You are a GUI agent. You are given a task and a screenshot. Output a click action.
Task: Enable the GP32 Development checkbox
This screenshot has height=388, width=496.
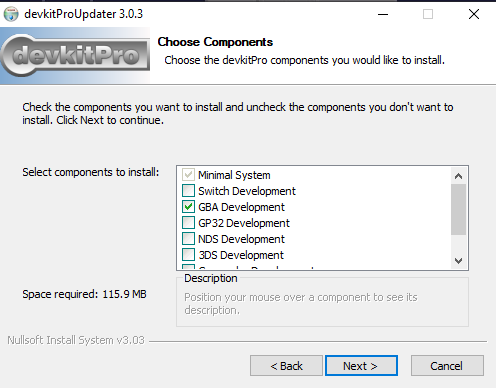(x=188, y=223)
